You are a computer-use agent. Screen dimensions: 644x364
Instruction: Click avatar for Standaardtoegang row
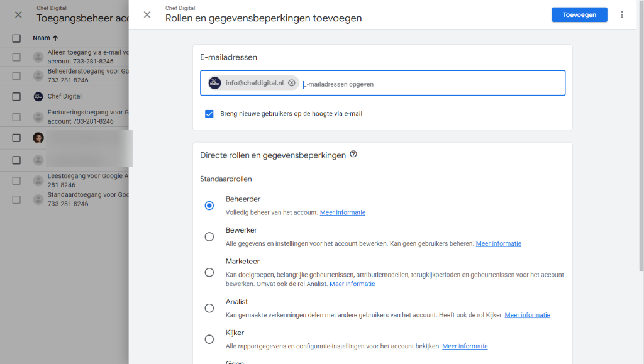(x=38, y=199)
